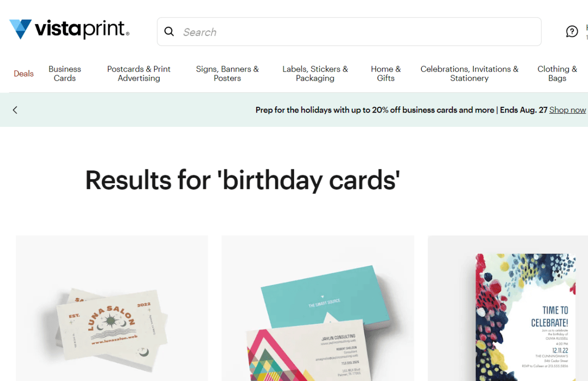The height and width of the screenshot is (381, 588).
Task: Click the blue Vistaprint triangle emblem
Action: [21, 29]
